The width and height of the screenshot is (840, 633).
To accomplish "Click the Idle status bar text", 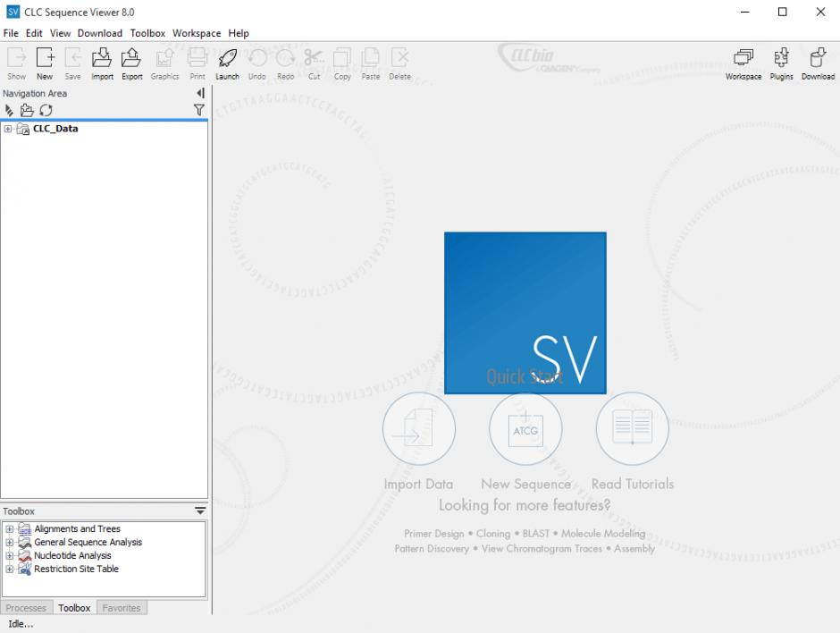I will [21, 624].
